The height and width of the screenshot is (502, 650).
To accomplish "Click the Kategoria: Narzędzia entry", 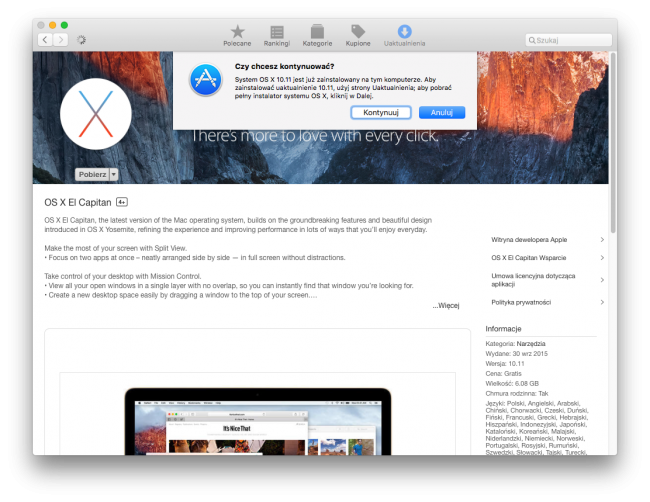I will click(x=515, y=344).
